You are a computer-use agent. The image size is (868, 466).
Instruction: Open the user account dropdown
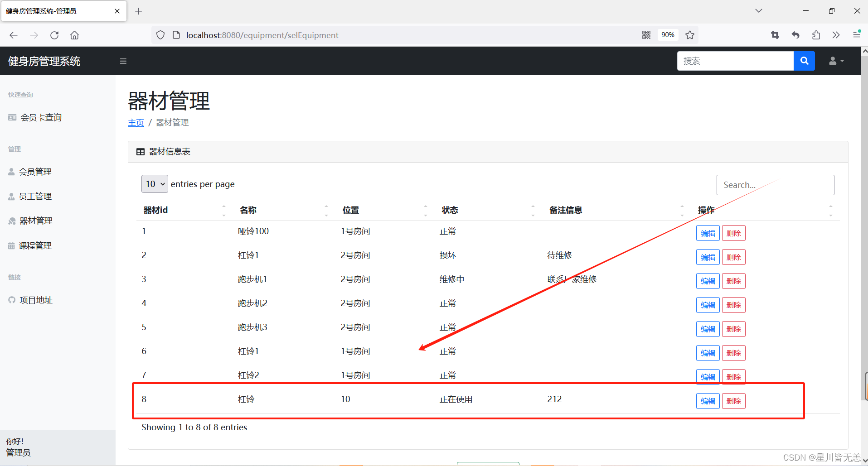(836, 61)
